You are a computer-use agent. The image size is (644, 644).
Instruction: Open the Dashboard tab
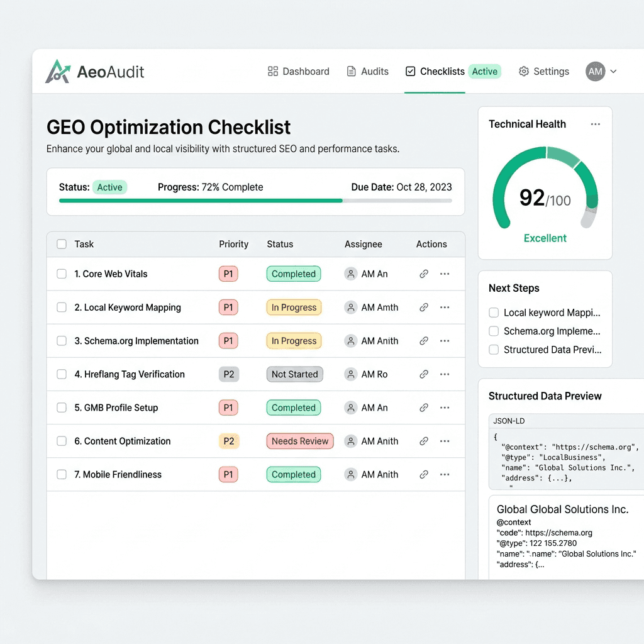[299, 72]
